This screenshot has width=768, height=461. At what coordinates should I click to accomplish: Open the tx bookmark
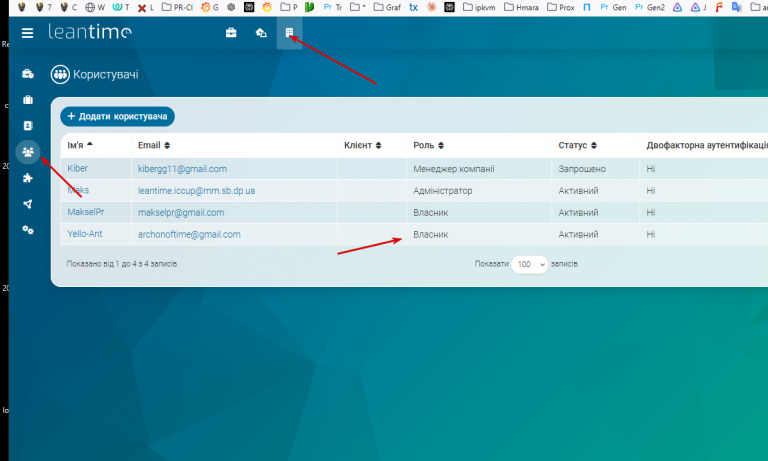(x=413, y=7)
